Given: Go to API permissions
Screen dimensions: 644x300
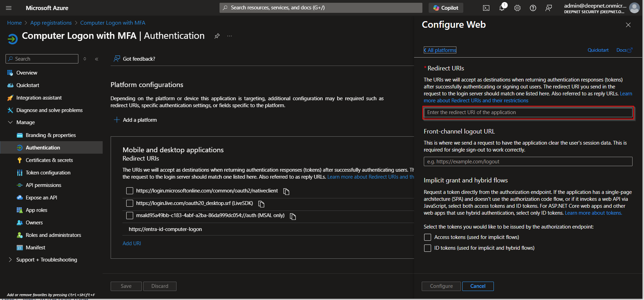Looking at the screenshot, I should [43, 185].
